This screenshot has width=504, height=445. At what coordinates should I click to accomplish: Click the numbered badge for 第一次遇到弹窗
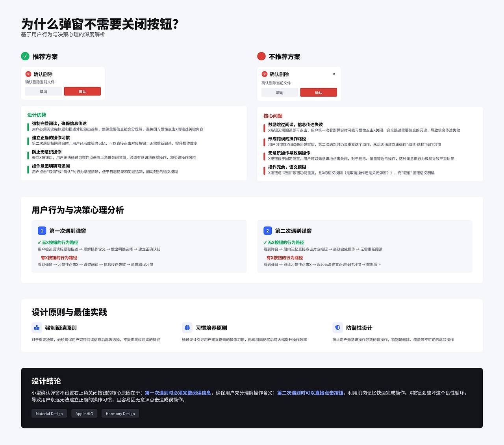[42, 231]
